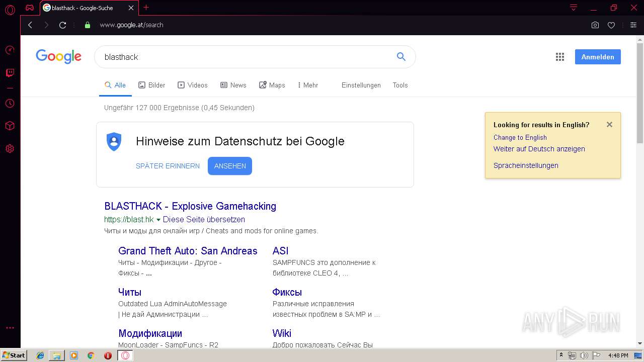Open tab menu icon in title bar

tap(573, 8)
